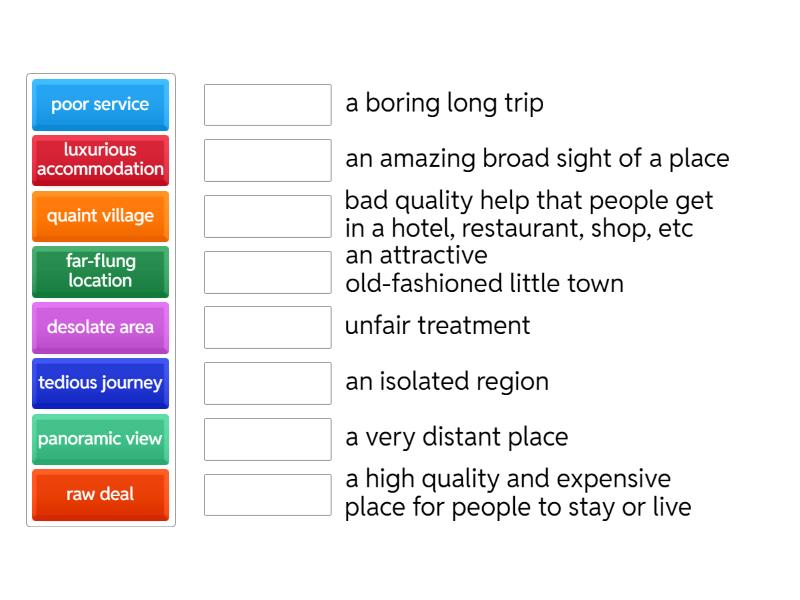Click the definition 'unfair treatment'

coord(438,326)
